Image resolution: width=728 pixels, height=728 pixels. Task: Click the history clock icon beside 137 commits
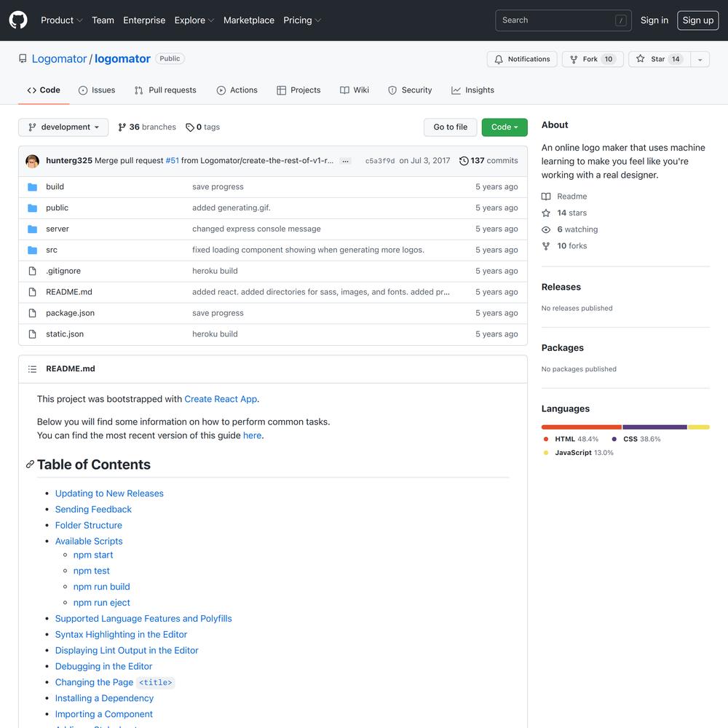pos(463,161)
